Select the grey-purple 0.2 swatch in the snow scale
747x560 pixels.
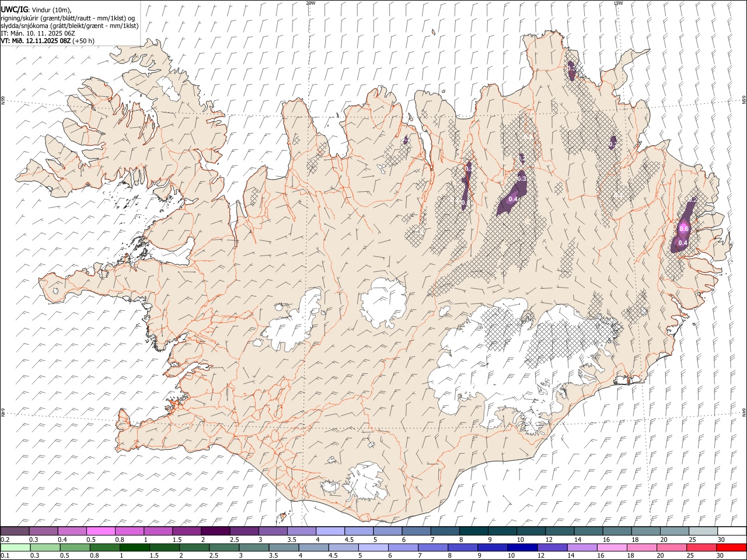[15, 531]
